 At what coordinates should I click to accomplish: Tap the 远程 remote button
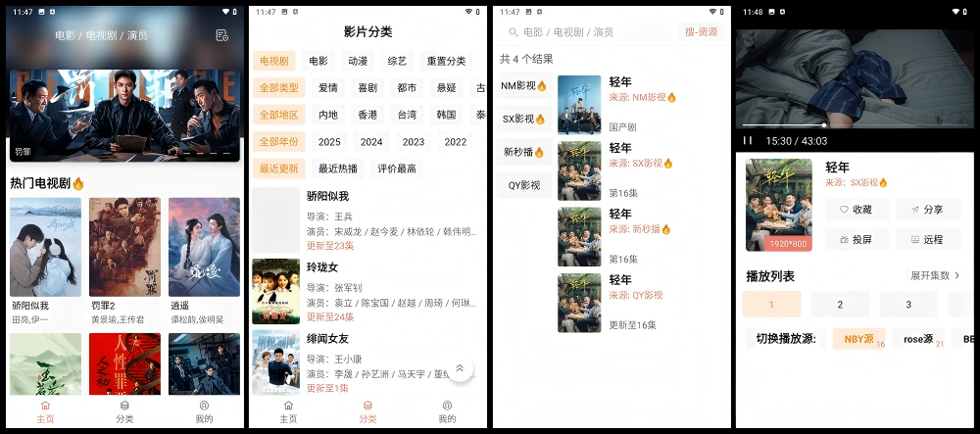[x=928, y=239]
